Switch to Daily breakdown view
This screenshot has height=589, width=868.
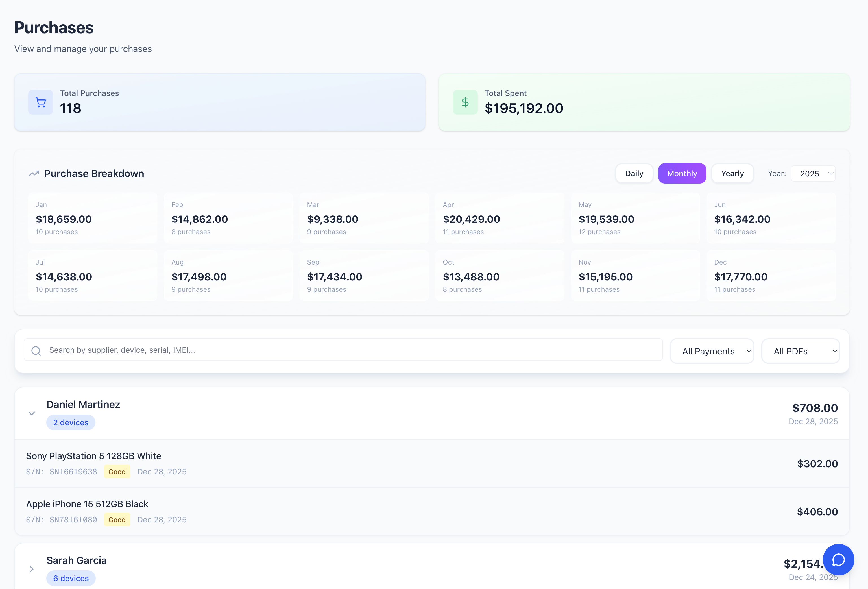[x=634, y=173]
